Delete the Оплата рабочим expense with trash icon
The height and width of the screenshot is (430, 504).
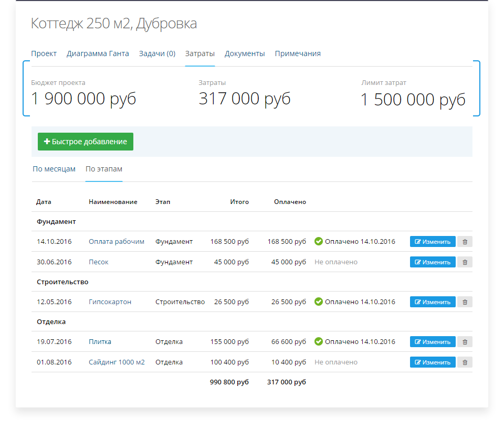[465, 242]
